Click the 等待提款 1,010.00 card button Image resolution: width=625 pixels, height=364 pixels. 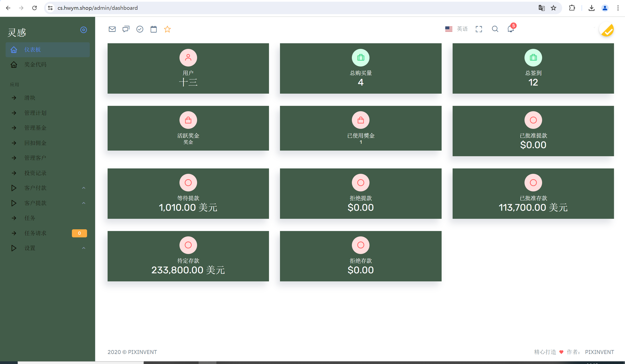[x=188, y=194]
